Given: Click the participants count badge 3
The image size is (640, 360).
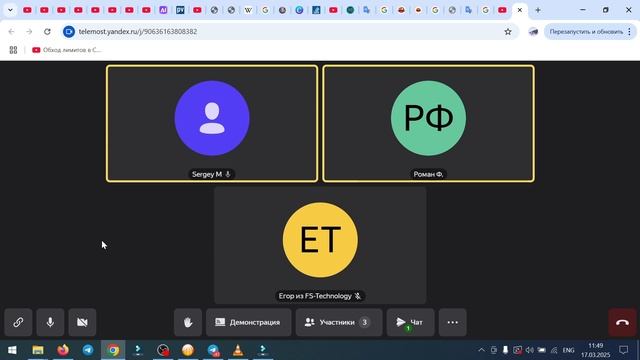Looking at the screenshot, I should tap(364, 322).
